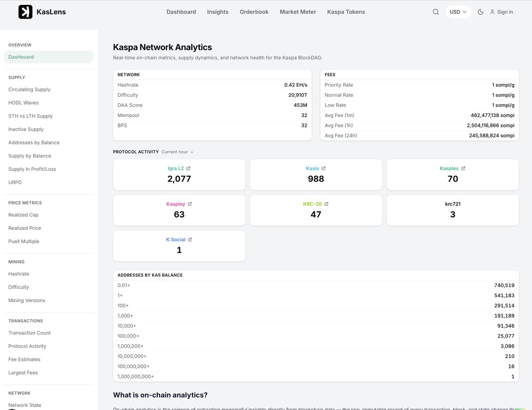Open Largest Fees page
The width and height of the screenshot is (532, 410).
pyautogui.click(x=23, y=373)
